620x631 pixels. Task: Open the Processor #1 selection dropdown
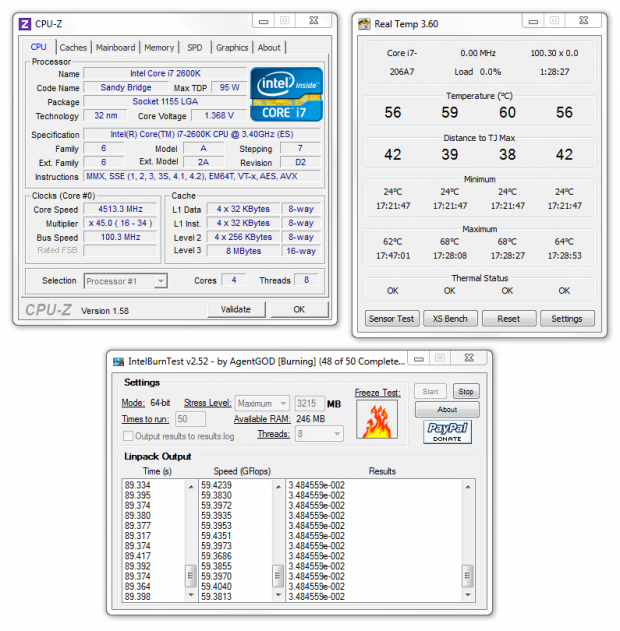tap(161, 281)
